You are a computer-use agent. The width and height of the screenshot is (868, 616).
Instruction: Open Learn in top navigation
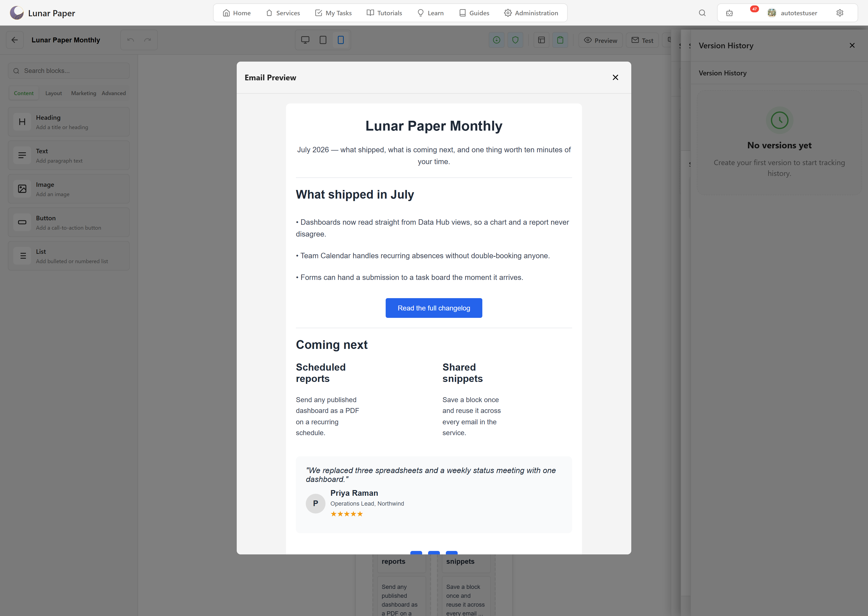tap(430, 13)
